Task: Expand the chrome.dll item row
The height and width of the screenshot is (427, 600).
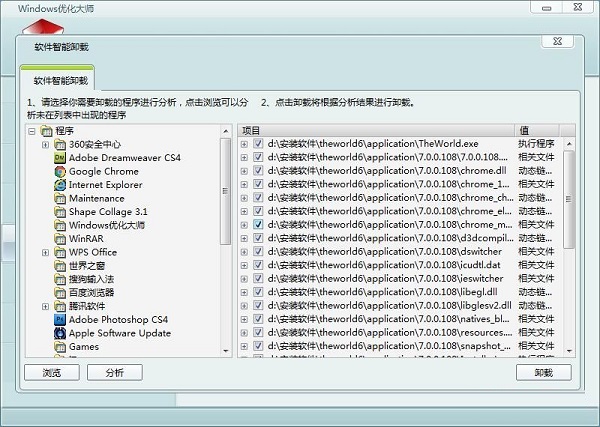Action: (x=244, y=171)
